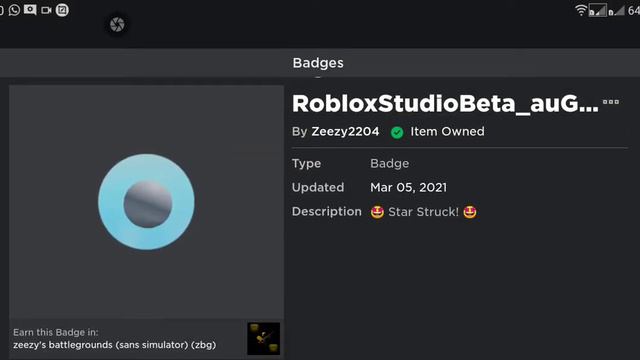Tap the video recorder icon in status bar
640x360 pixels.
46,10
